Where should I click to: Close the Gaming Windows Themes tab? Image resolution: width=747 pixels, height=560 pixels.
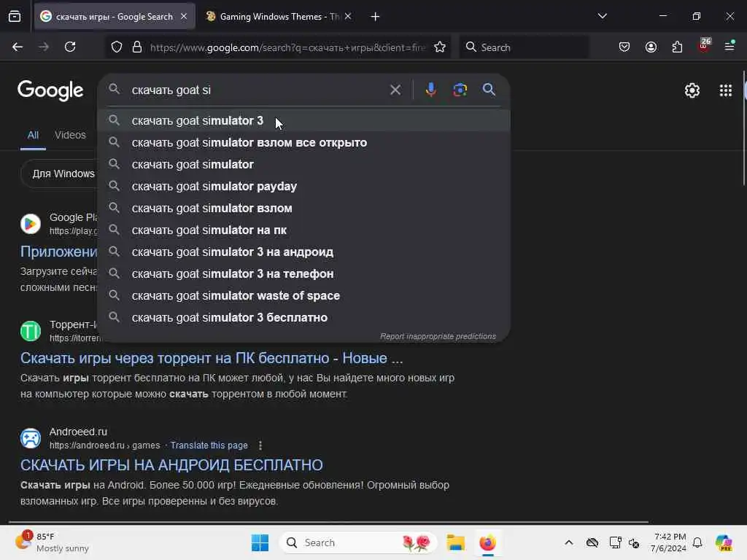[x=348, y=17]
